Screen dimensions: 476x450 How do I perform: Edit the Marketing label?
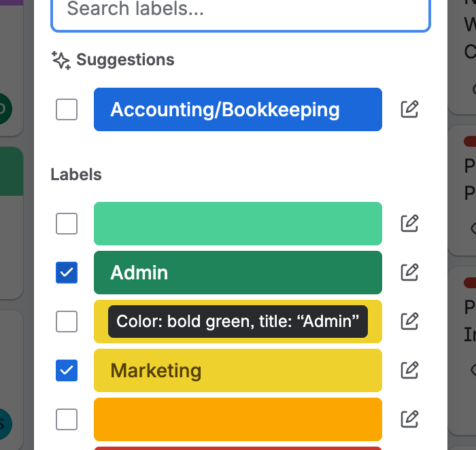pyautogui.click(x=409, y=370)
